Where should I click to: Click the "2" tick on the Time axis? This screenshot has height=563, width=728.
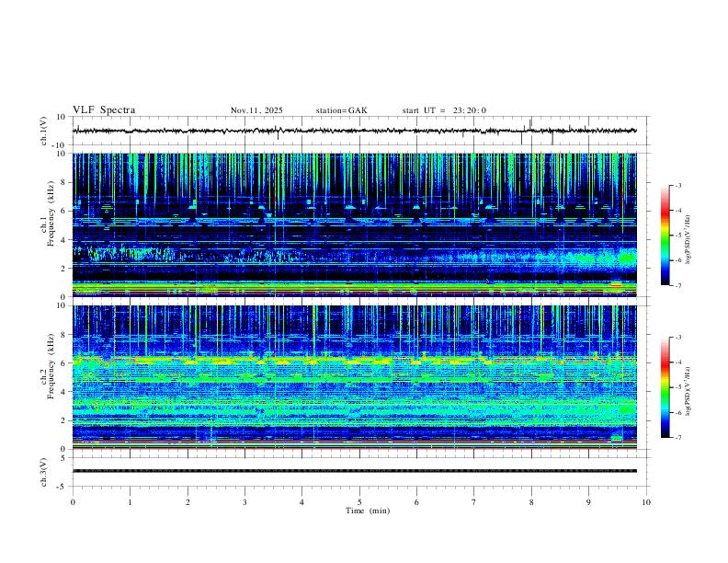pos(188,502)
